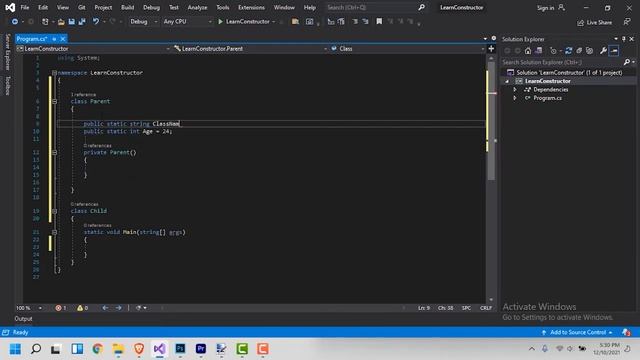Collapse the class Parent code block

point(54,101)
